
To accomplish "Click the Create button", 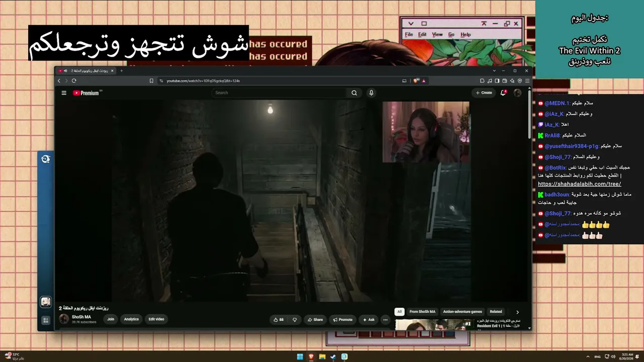I will pos(484,93).
